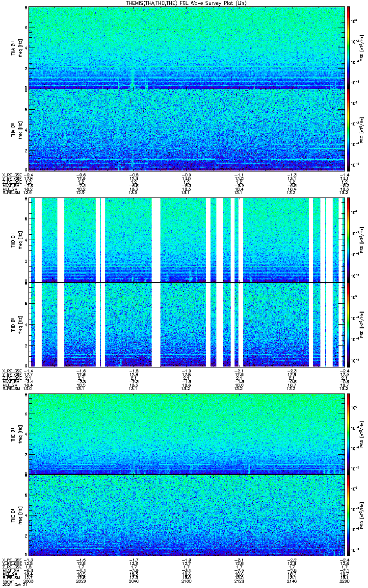Click the THE B-parallel freq [Hz] axis label
Viewport: 368px width, 588px height.
click(20, 515)
